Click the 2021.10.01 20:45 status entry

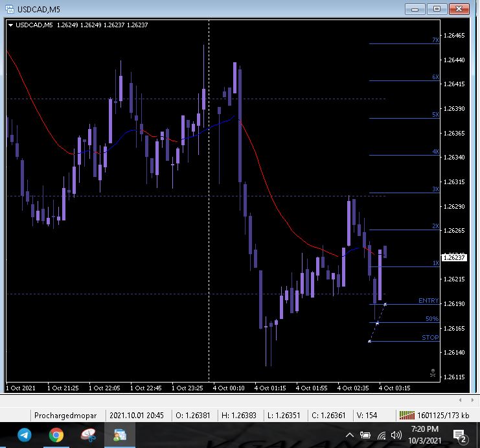point(137,416)
